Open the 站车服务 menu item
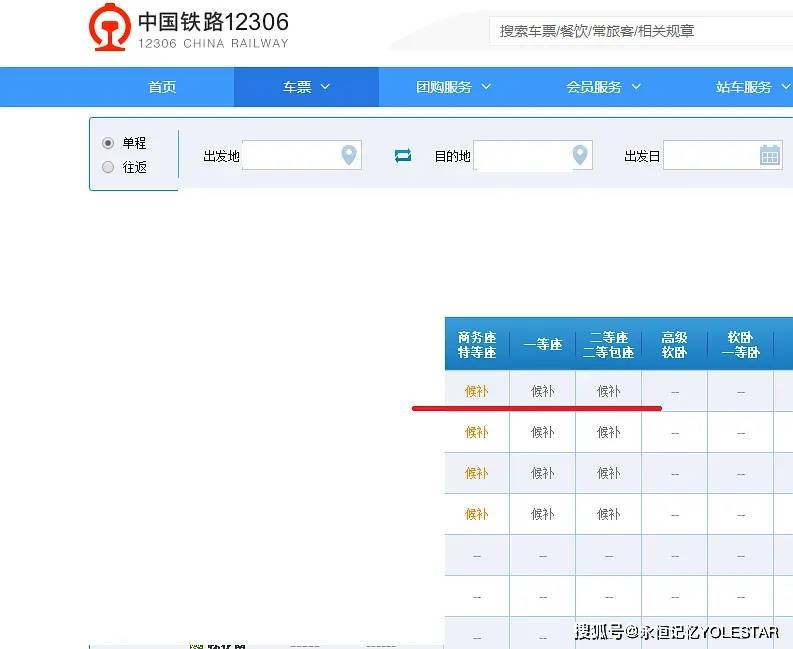This screenshot has height=649, width=793. pos(743,87)
